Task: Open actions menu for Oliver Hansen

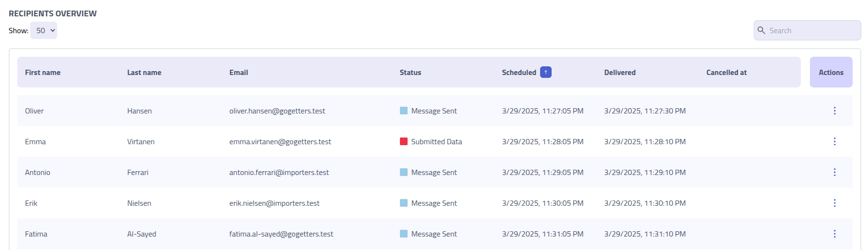Action: [834, 111]
